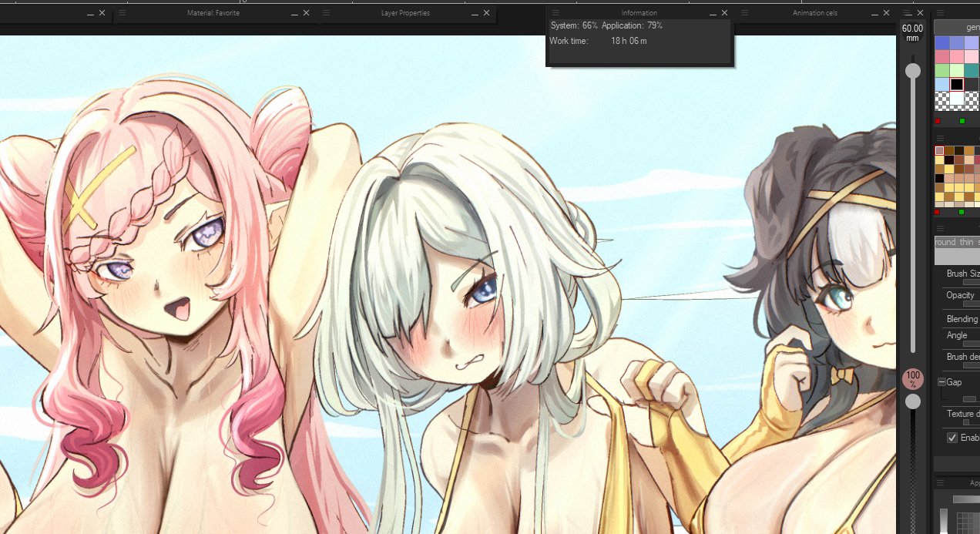The height and width of the screenshot is (534, 980).
Task: Pick the outlined first swatch of the brown palette
Action: pos(939,150)
